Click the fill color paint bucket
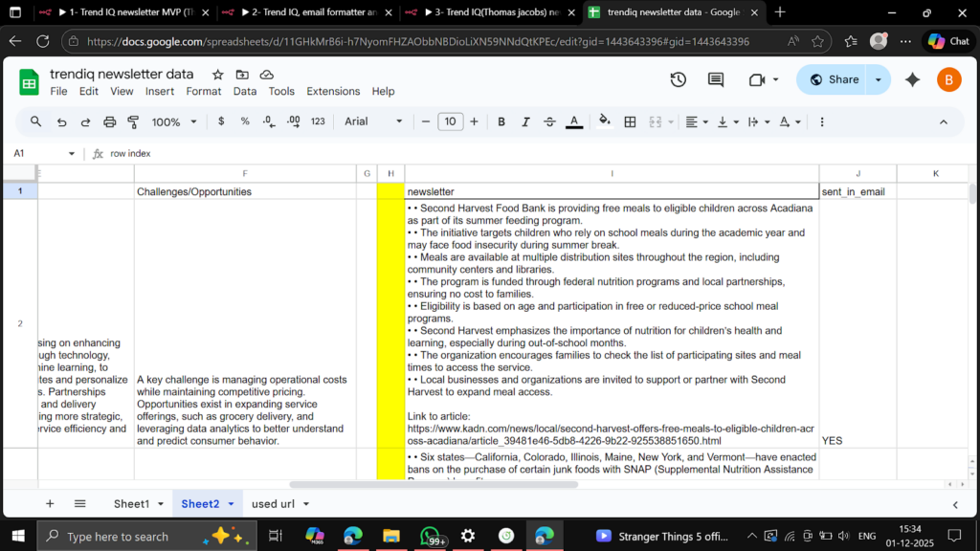The width and height of the screenshot is (980, 551). click(x=604, y=121)
